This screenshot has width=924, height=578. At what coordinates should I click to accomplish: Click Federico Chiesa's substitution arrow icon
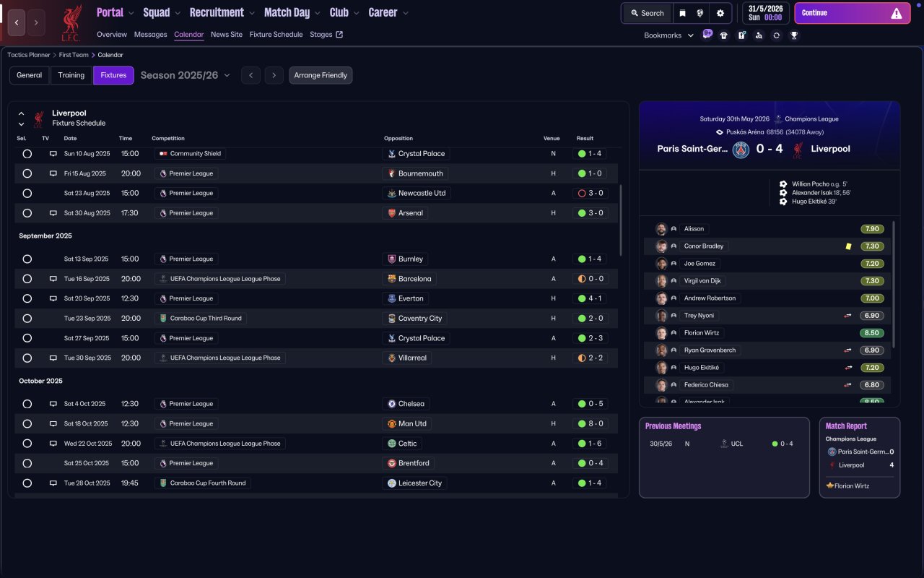coord(848,385)
